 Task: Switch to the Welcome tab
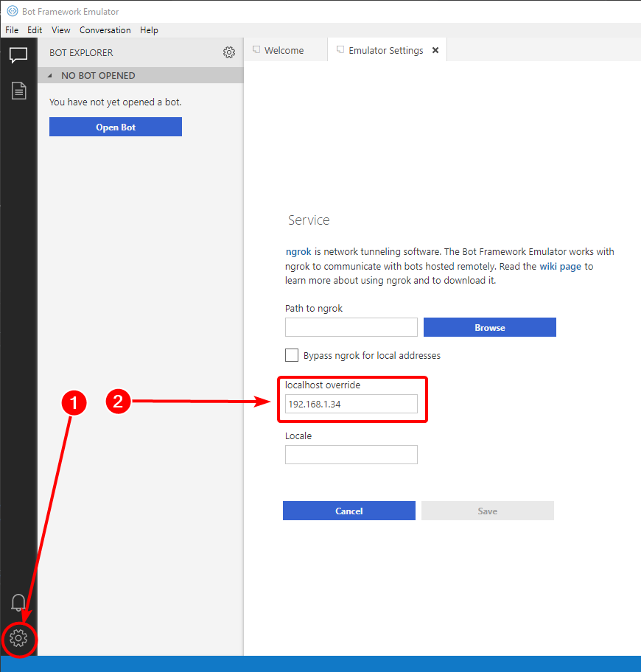(x=285, y=50)
